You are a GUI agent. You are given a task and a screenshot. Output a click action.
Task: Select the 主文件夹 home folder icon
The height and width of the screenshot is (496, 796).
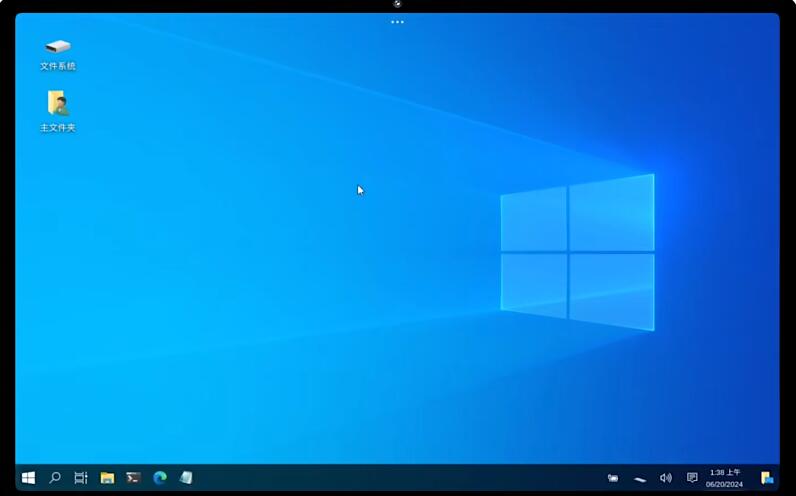click(58, 112)
